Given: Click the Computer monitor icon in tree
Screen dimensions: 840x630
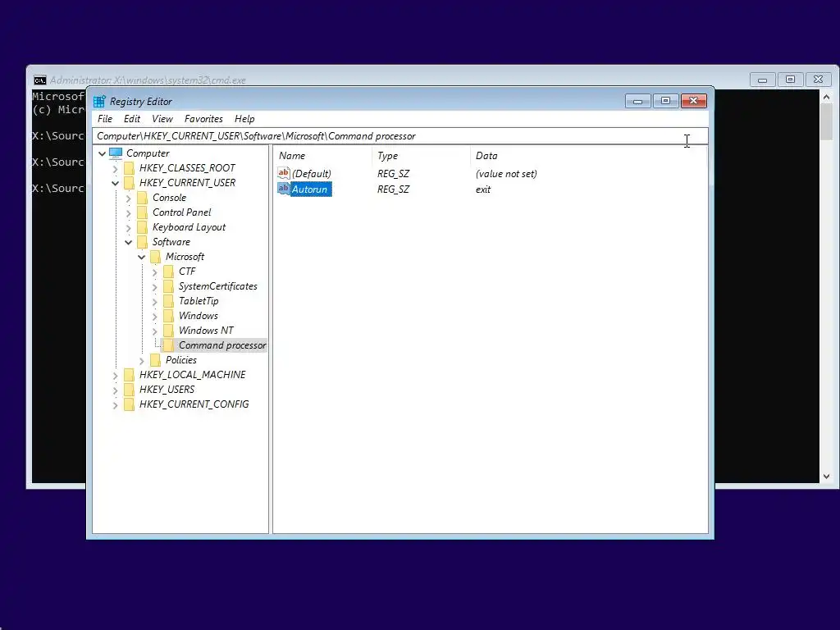Looking at the screenshot, I should point(116,153).
